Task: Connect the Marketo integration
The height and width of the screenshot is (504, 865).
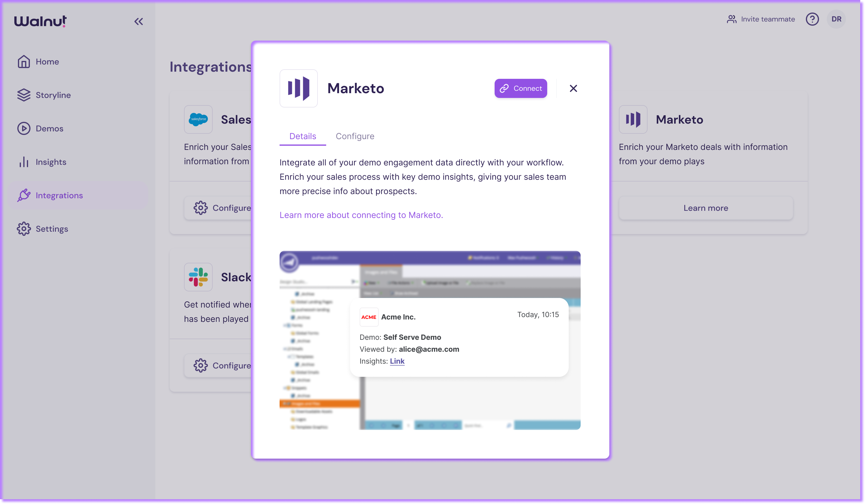Action: tap(521, 88)
